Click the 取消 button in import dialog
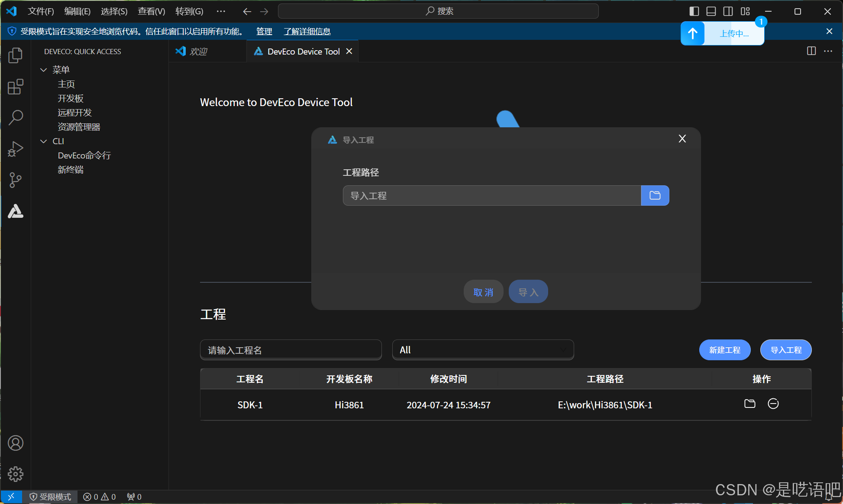The height and width of the screenshot is (504, 843). pyautogui.click(x=483, y=292)
